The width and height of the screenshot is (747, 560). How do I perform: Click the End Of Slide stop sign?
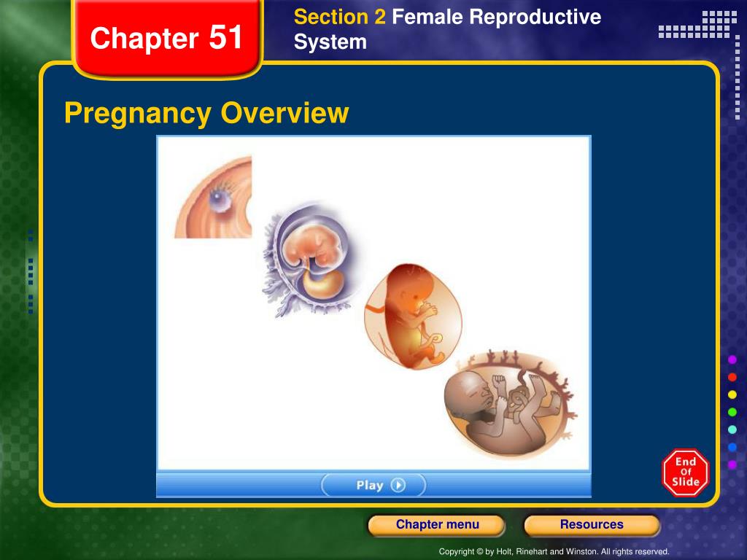tap(686, 472)
